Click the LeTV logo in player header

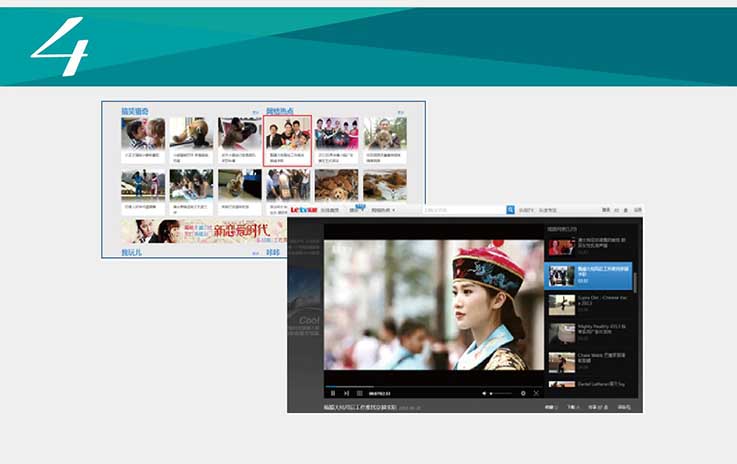(x=303, y=210)
